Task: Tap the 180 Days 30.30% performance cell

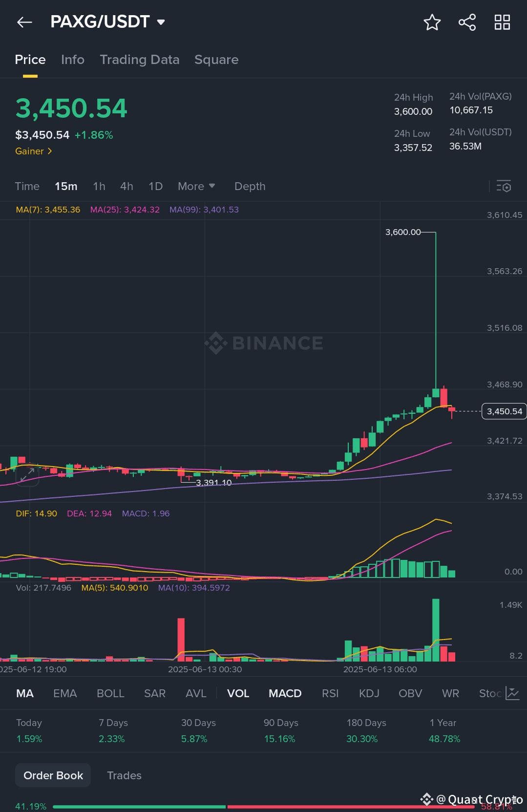Action: point(366,730)
